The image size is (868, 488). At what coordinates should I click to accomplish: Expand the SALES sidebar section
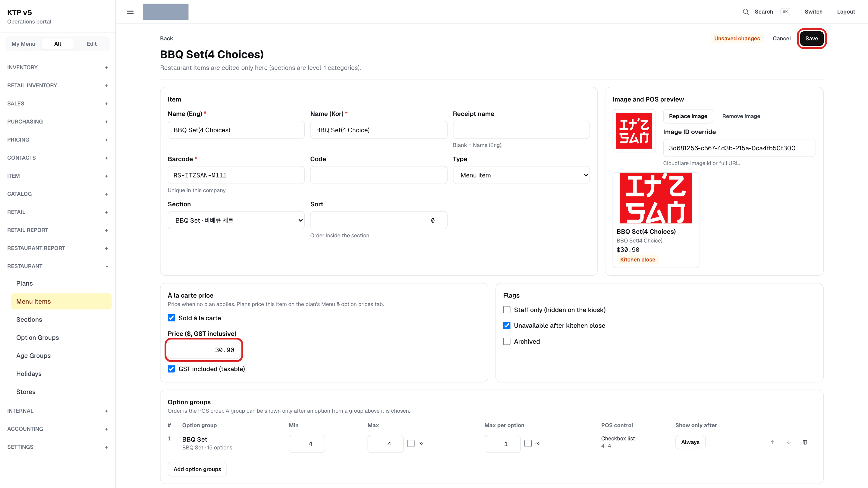click(x=58, y=103)
